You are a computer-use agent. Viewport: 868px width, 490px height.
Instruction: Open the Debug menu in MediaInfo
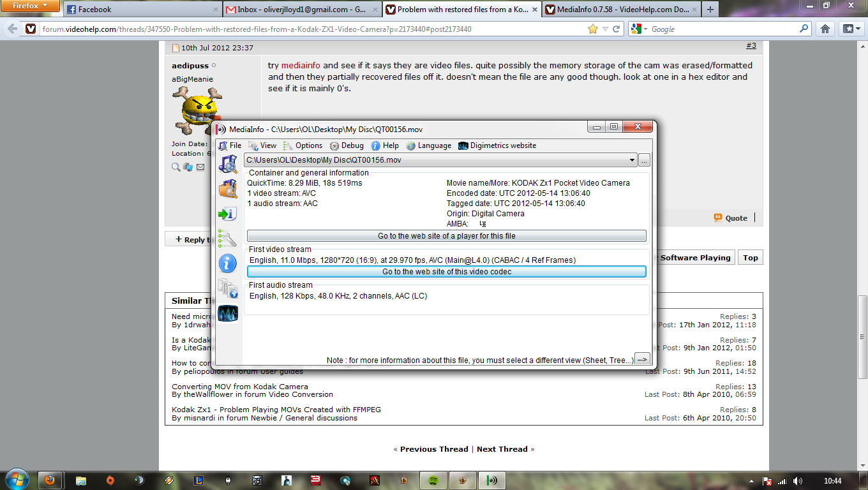tap(347, 145)
